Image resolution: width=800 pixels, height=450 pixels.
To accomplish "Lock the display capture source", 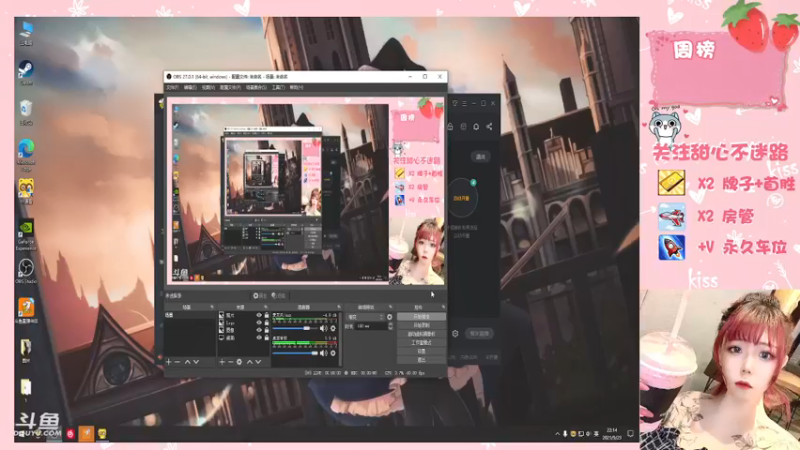I will pos(266,337).
